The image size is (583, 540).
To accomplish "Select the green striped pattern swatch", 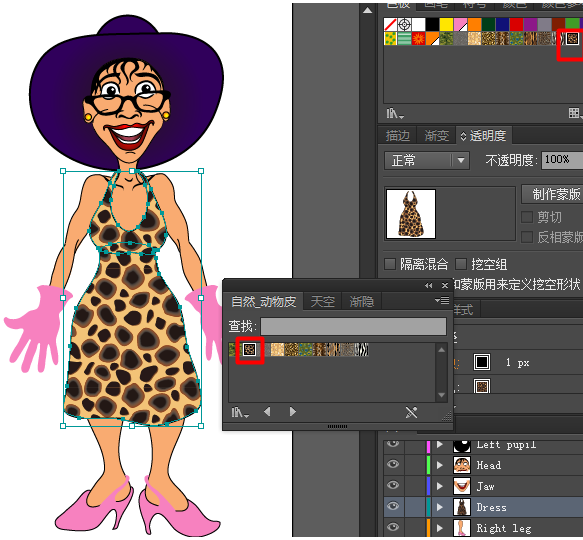I will tap(404, 39).
